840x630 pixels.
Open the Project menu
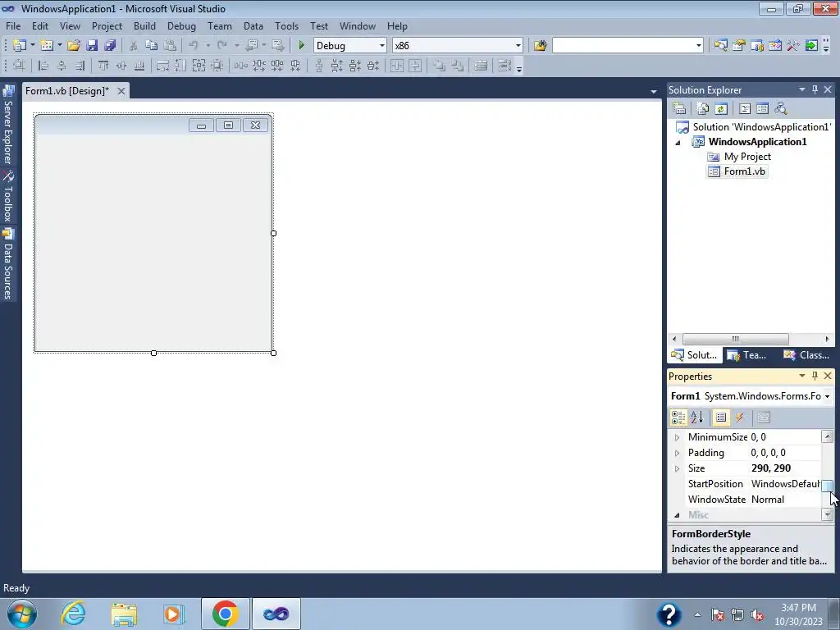click(107, 25)
